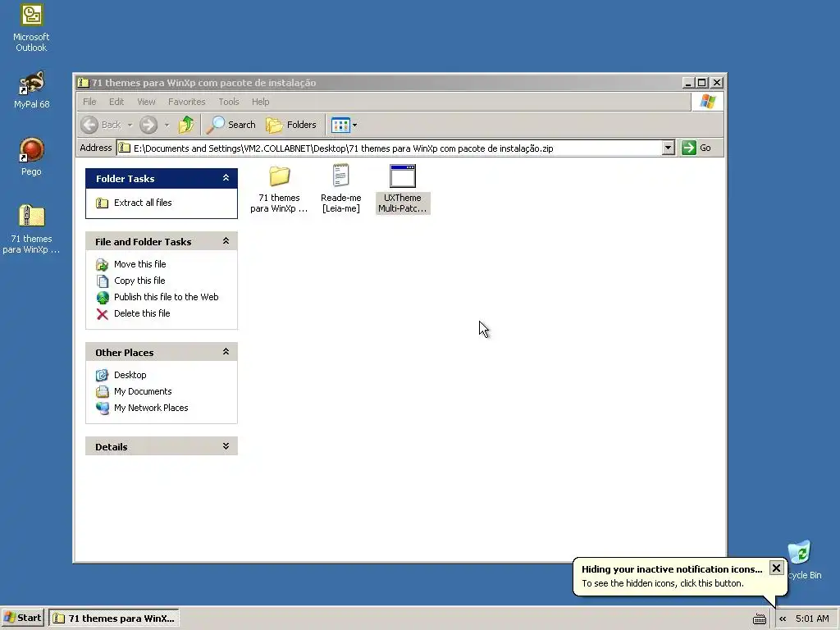Select the Reade-me [Leia-me] text file

pyautogui.click(x=340, y=189)
